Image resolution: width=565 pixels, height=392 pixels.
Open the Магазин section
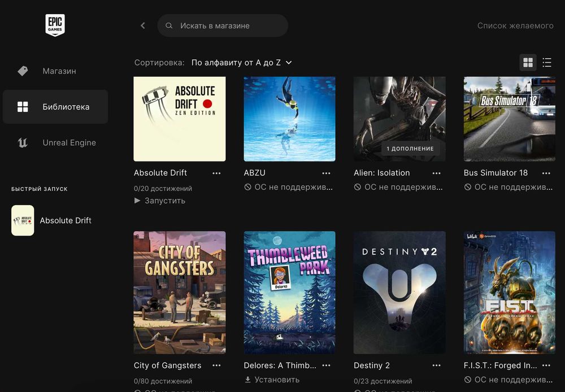coord(55,71)
